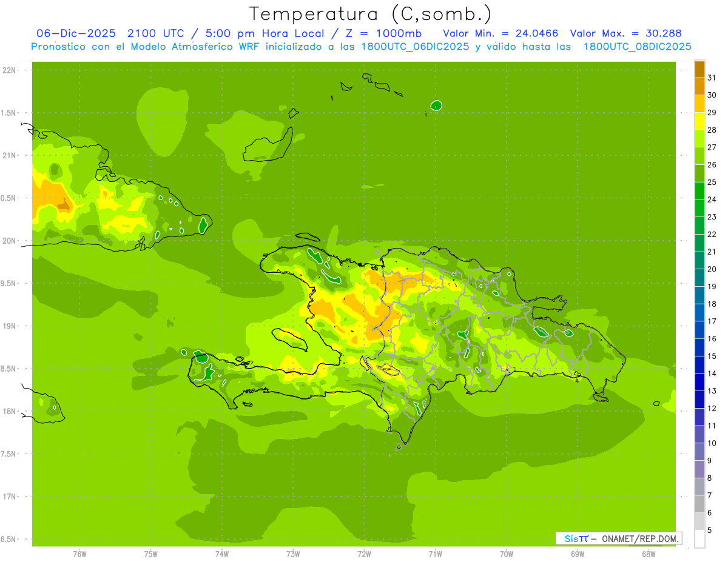
Task: Click the legend swatch between 26 and 27
Action: click(699, 156)
